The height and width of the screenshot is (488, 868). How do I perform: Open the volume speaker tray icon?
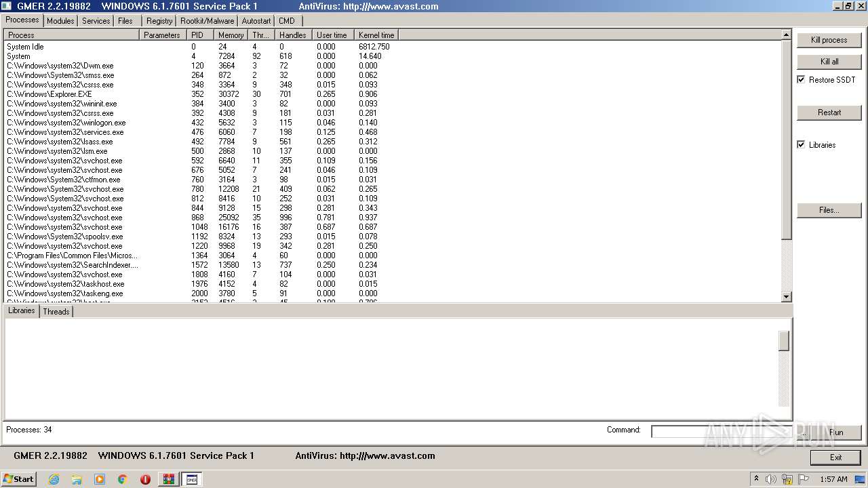click(x=771, y=479)
